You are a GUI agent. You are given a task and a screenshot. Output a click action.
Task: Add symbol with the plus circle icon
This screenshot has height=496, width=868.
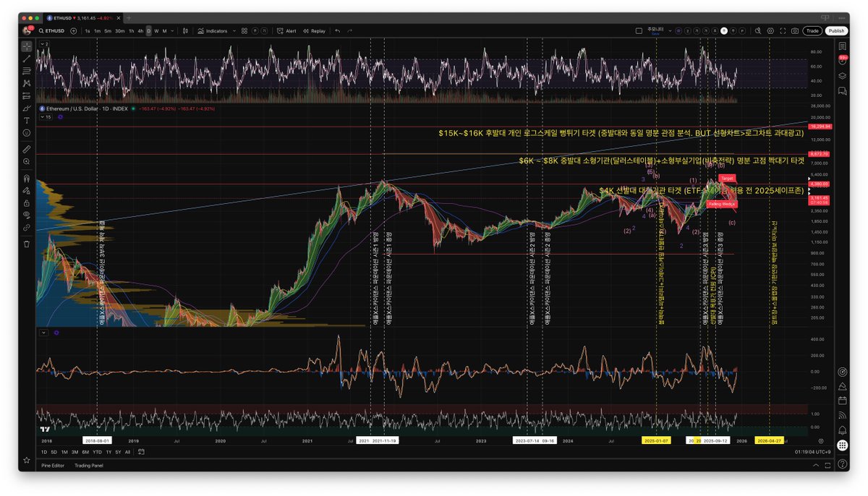click(74, 31)
